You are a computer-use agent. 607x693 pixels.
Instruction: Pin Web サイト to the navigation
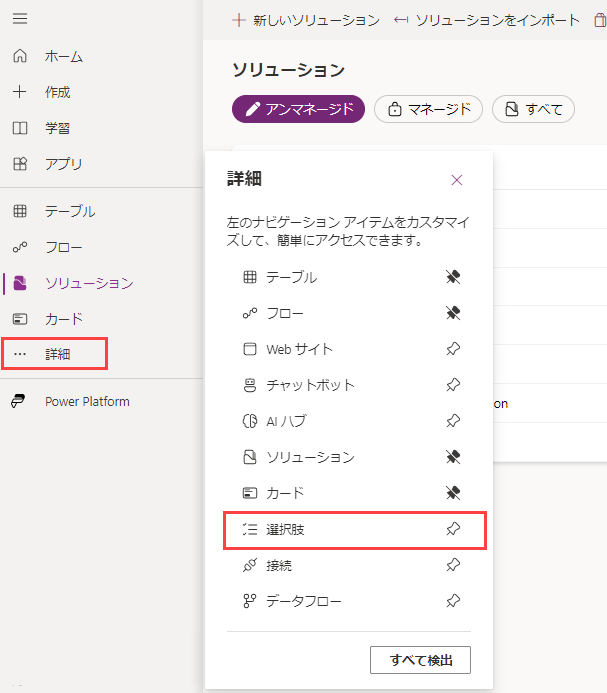453,349
